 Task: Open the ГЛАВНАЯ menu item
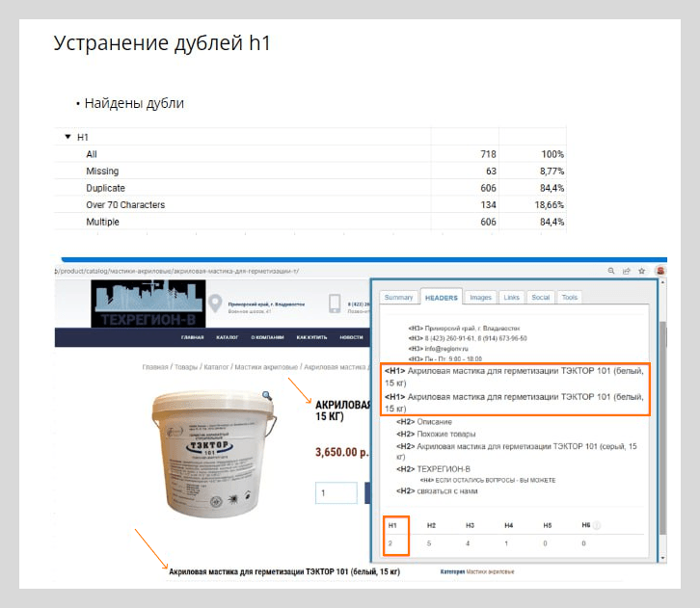193,337
